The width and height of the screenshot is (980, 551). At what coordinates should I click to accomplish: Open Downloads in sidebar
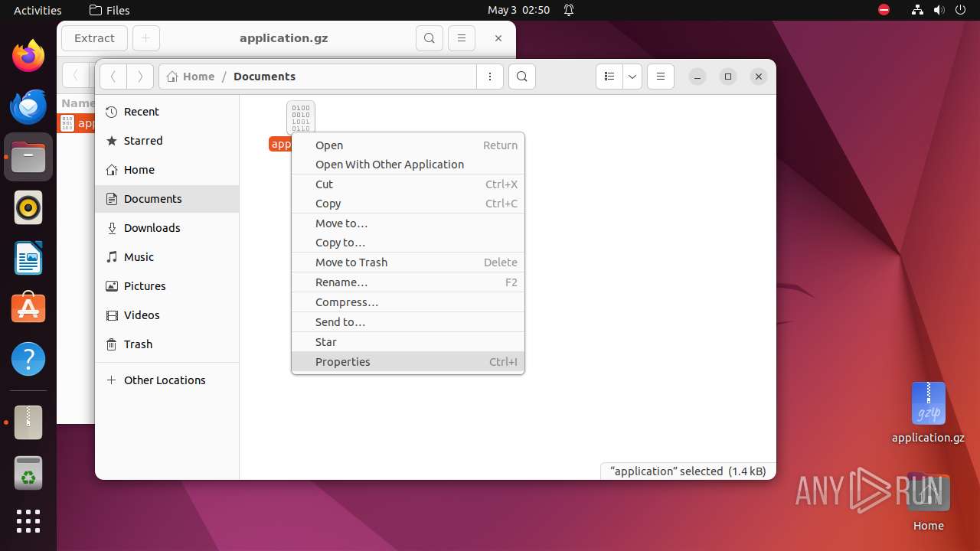tap(167, 228)
